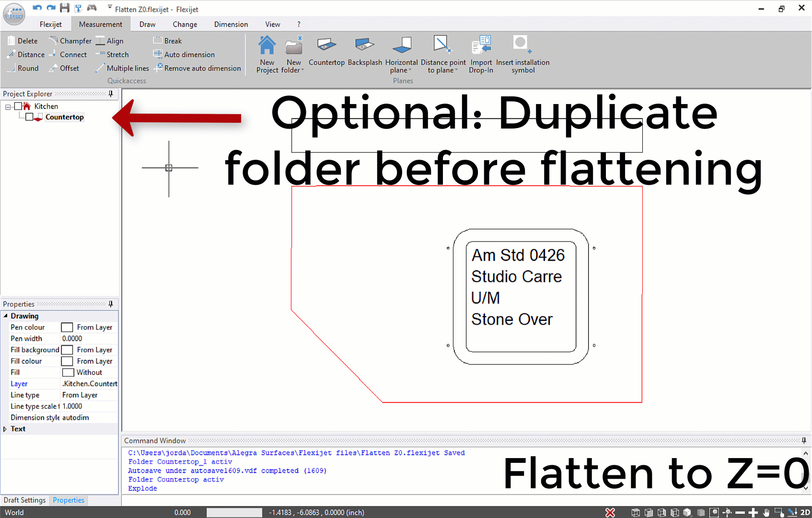Activate the Distance measuring tool
Screen dimensions: 812x518
point(26,54)
